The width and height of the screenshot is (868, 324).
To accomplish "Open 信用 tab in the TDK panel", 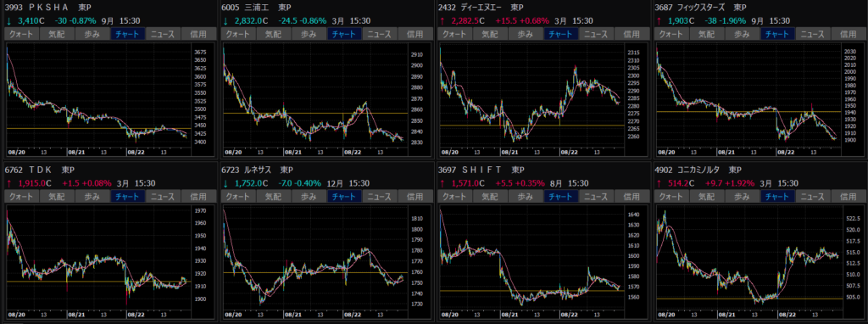I will [x=198, y=197].
